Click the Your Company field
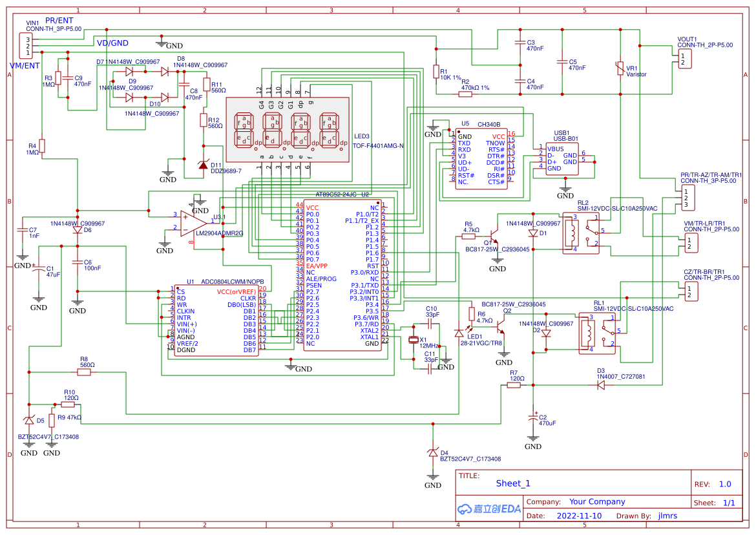The width and height of the screenshot is (756, 535). pos(597,502)
